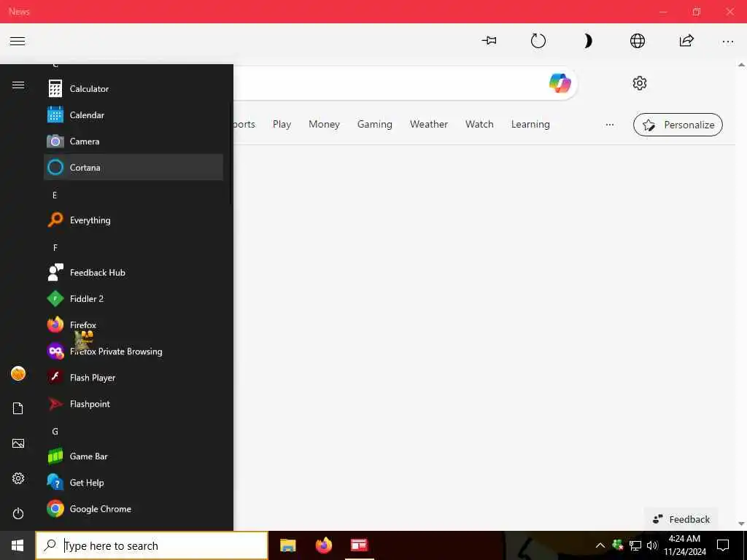Screen dimensions: 747x560
Task: Open Get Help app
Action: pyautogui.click(x=133, y=483)
